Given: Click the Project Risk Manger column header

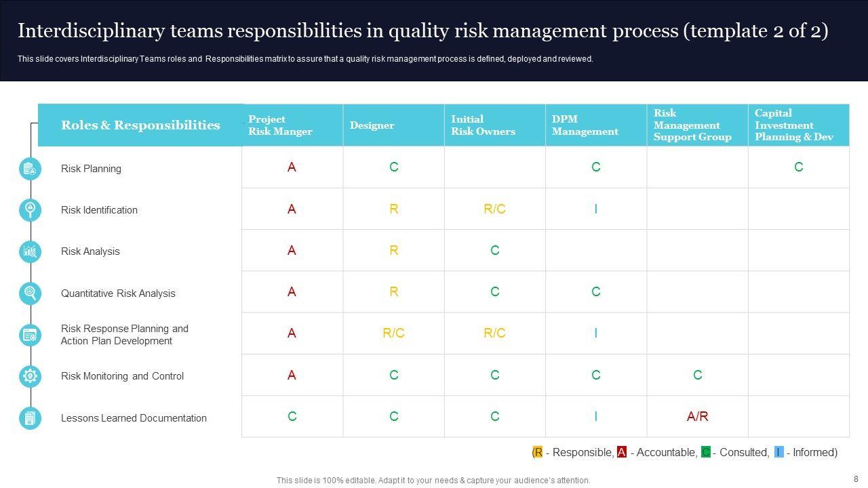Looking at the screenshot, I should coord(280,125).
